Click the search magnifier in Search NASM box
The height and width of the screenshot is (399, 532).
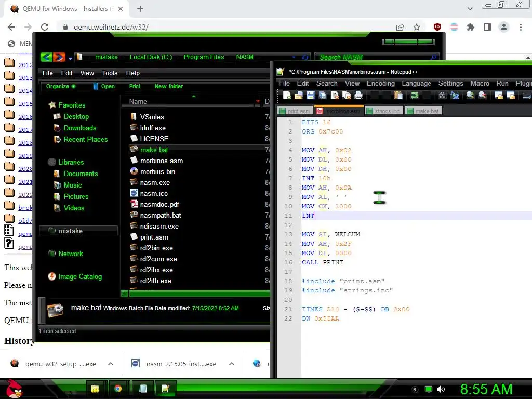[433, 57]
